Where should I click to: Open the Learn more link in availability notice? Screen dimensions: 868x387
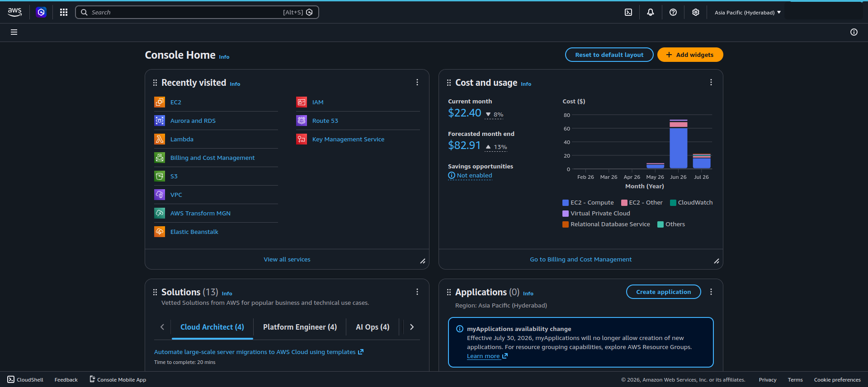[x=487, y=356]
